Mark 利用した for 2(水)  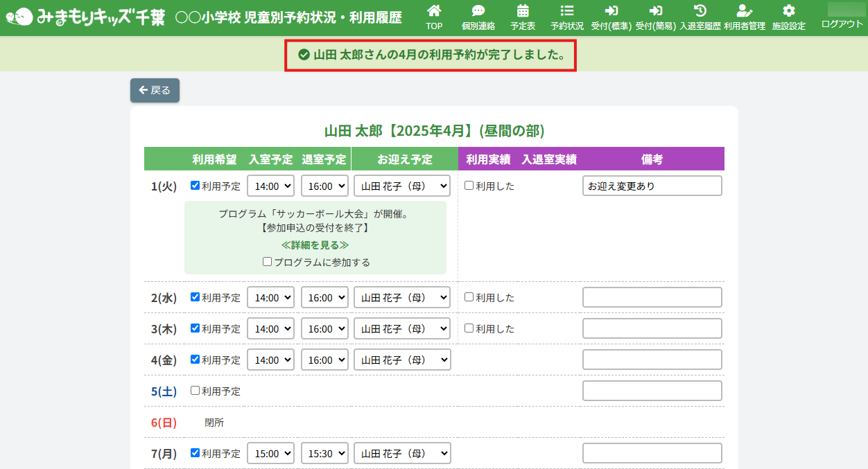coord(469,297)
